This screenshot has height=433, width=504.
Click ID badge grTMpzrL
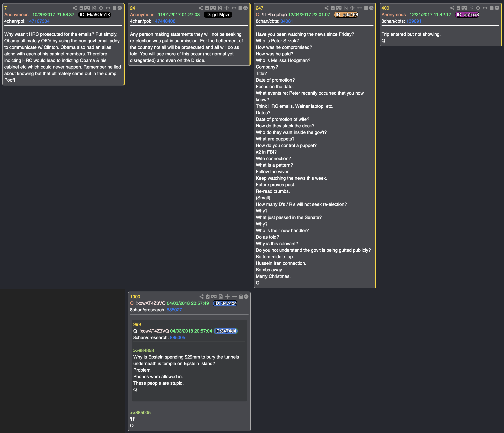click(218, 15)
